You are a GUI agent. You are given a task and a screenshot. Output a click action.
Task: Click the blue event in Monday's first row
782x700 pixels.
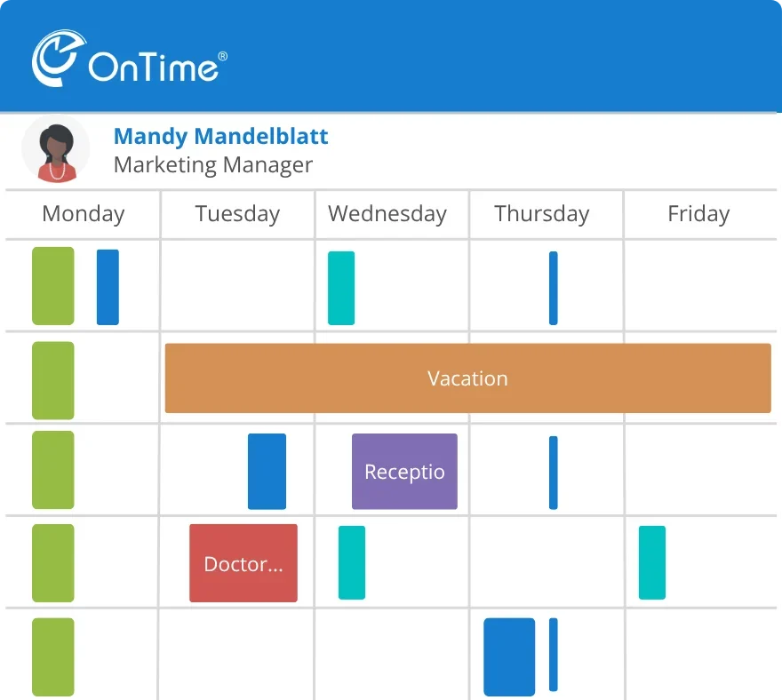pos(108,287)
